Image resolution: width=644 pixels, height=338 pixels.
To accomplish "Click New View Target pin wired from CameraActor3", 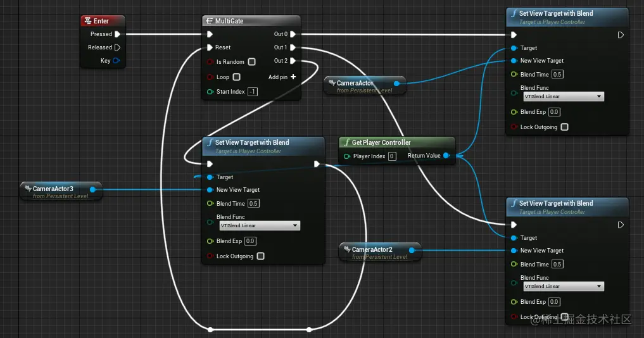I will 210,190.
